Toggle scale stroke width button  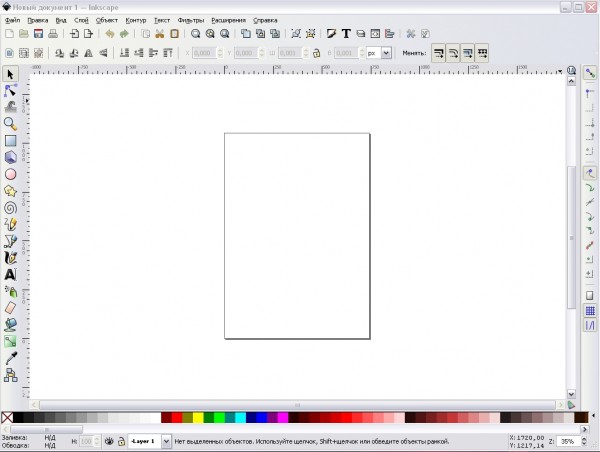point(439,53)
